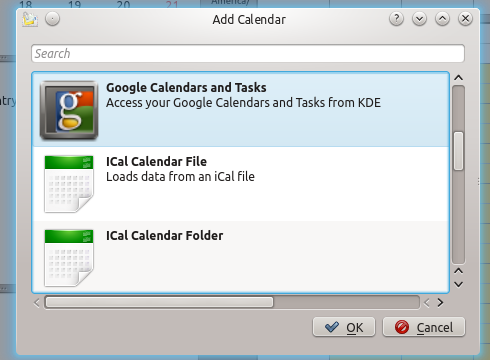Dismiss the dialog using the Cancel button
Screen dimensions: 490x360
[424, 327]
